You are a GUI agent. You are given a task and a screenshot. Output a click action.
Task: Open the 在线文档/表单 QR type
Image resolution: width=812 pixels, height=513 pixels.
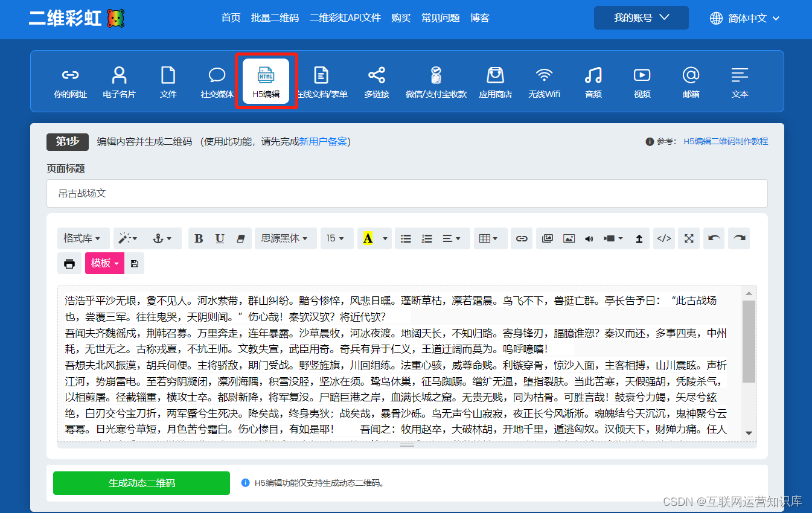[x=322, y=82]
